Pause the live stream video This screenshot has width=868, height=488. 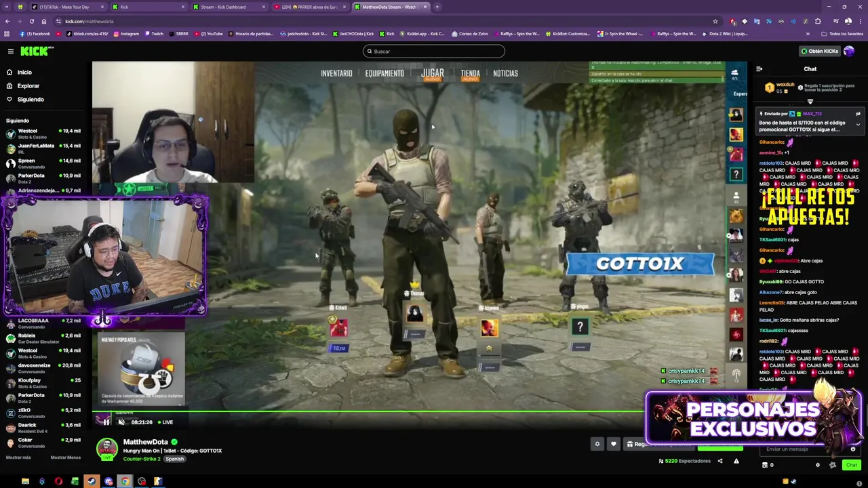(x=106, y=422)
